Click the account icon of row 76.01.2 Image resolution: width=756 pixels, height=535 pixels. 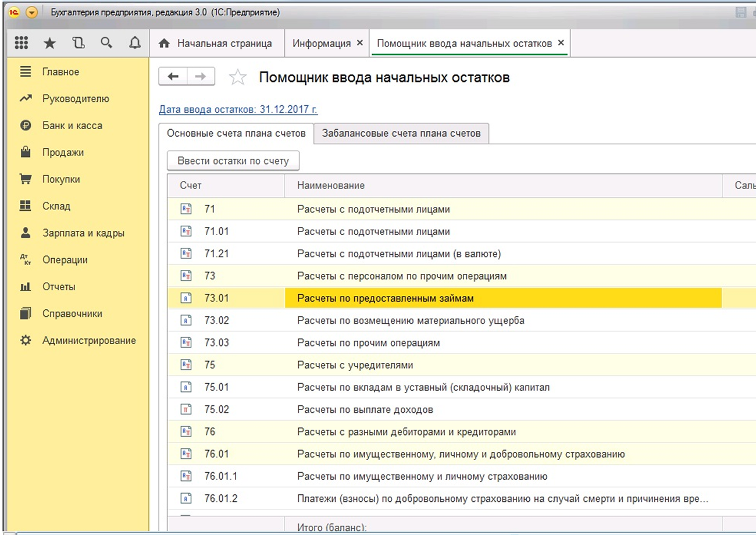coord(186,499)
